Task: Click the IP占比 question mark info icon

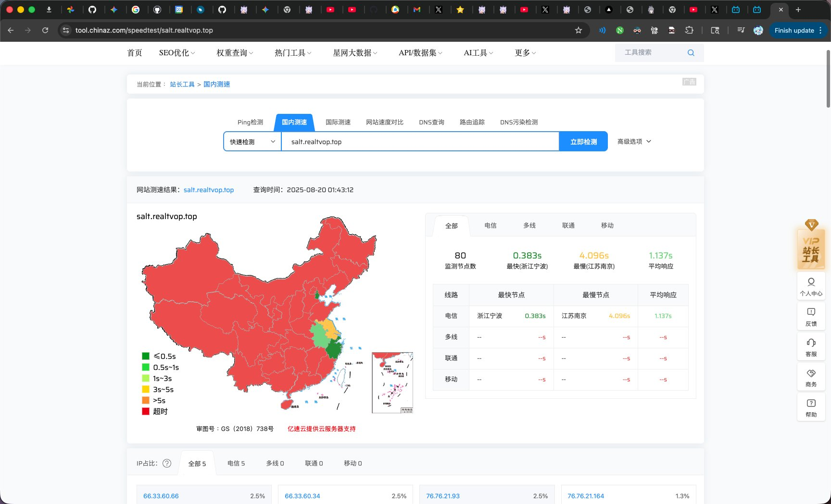Action: (167, 463)
